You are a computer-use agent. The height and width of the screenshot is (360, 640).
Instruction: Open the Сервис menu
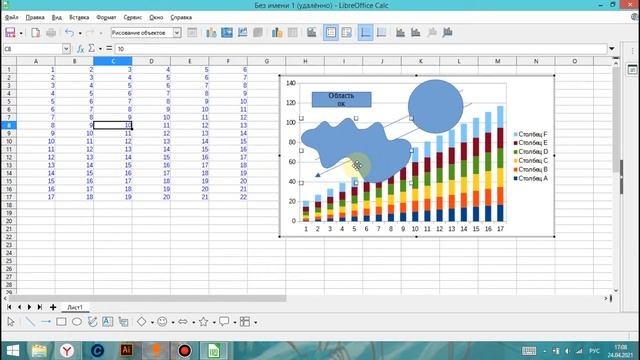pos(133,18)
